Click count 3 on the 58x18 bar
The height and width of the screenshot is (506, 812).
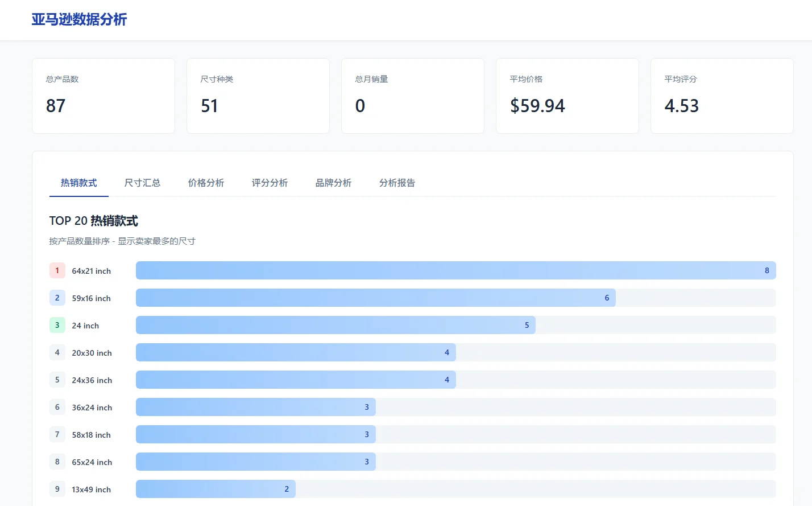367,434
